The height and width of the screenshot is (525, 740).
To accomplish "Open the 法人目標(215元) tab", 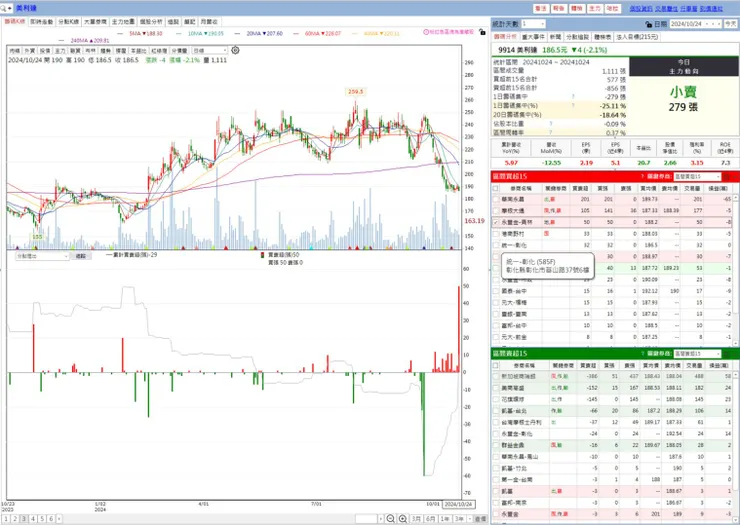I will [x=637, y=37].
